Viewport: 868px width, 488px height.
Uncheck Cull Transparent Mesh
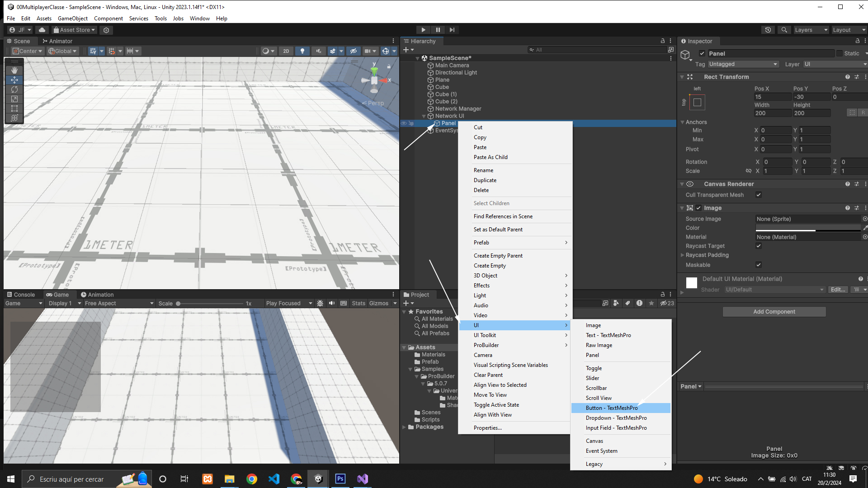pos(759,195)
